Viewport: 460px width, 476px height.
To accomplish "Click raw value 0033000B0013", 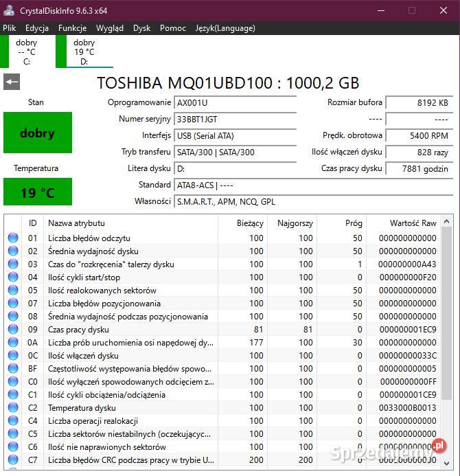I will [x=408, y=408].
